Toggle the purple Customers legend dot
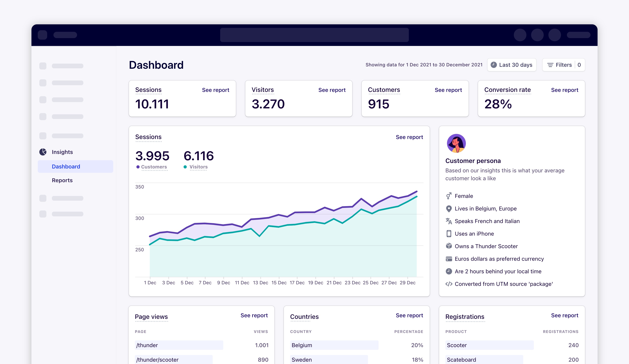Image resolution: width=629 pixels, height=364 pixels. coord(138,167)
